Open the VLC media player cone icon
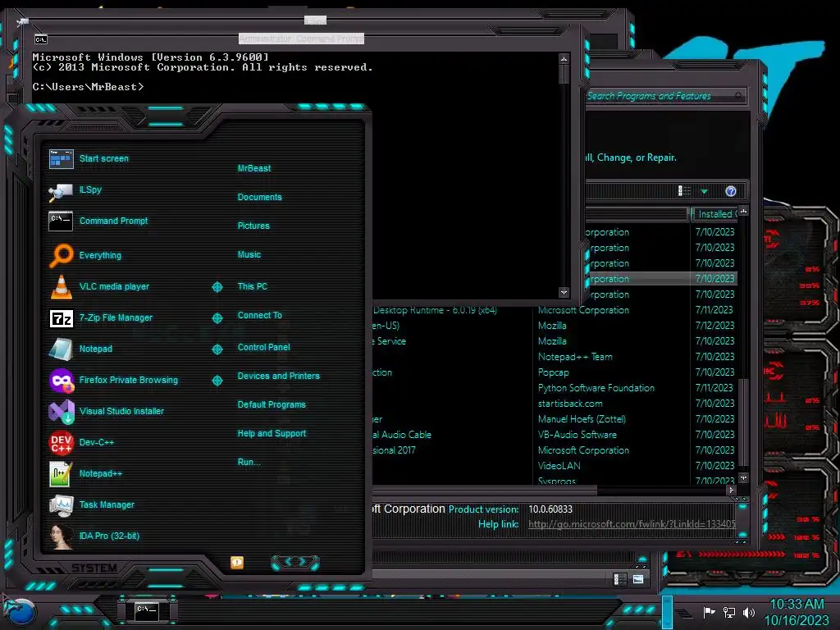The image size is (840, 630). click(x=61, y=286)
